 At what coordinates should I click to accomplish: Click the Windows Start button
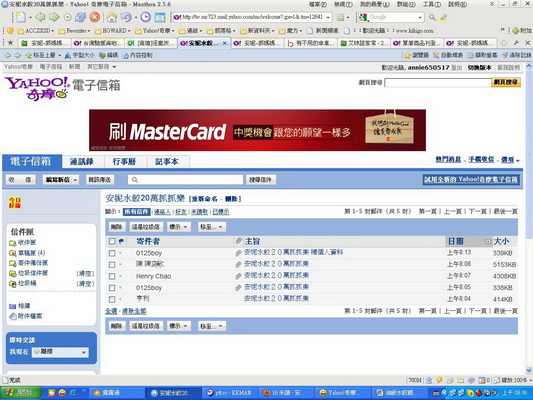[21, 393]
